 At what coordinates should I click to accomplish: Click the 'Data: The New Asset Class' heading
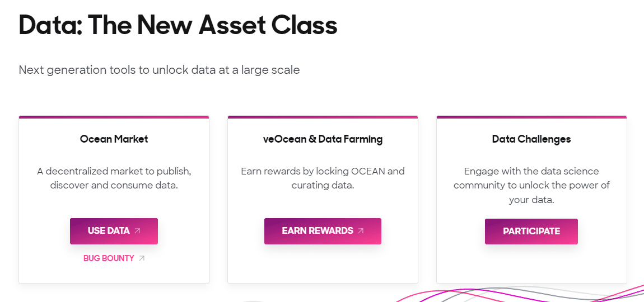tap(178, 25)
